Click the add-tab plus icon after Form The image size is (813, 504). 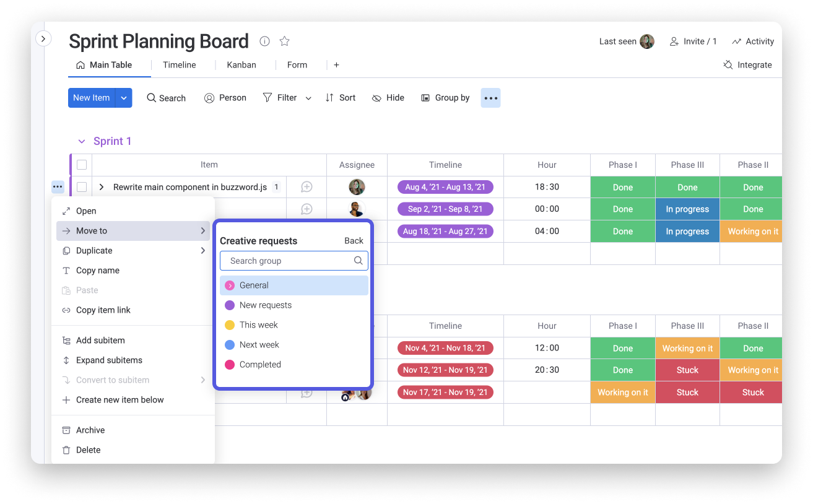336,65
